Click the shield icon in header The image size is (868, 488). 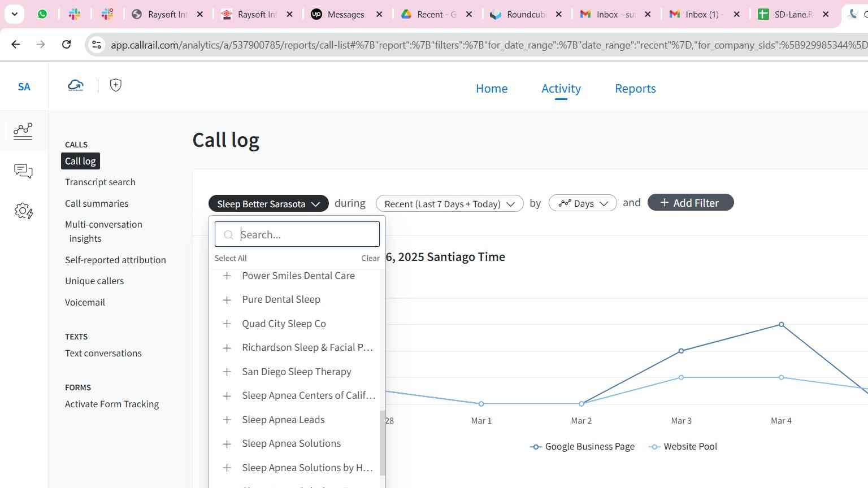coord(116,85)
